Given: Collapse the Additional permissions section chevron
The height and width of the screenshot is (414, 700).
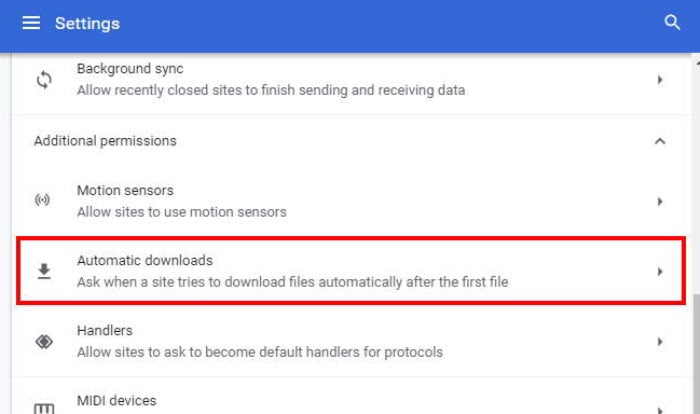Looking at the screenshot, I should [x=660, y=141].
